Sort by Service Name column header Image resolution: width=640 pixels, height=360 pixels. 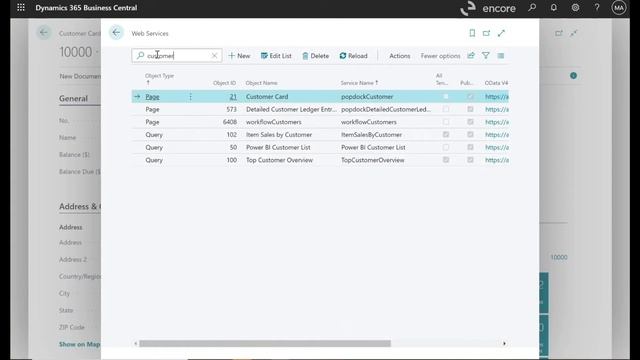click(x=359, y=83)
